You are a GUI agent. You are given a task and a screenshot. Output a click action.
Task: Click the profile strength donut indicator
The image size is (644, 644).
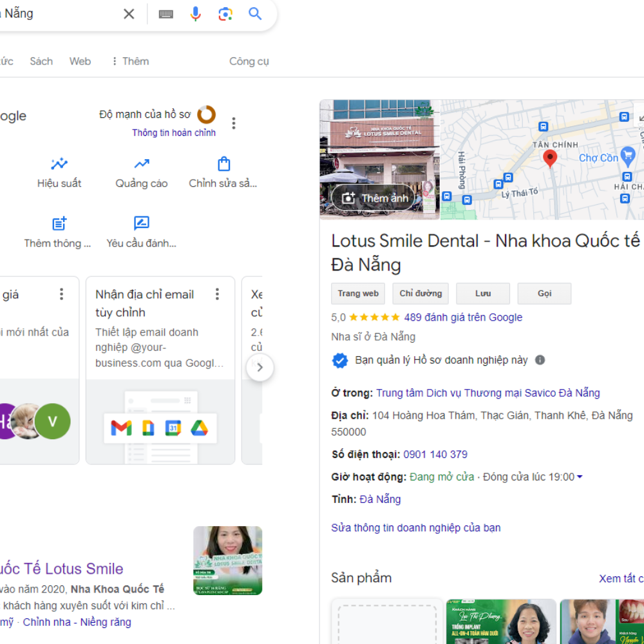(206, 115)
